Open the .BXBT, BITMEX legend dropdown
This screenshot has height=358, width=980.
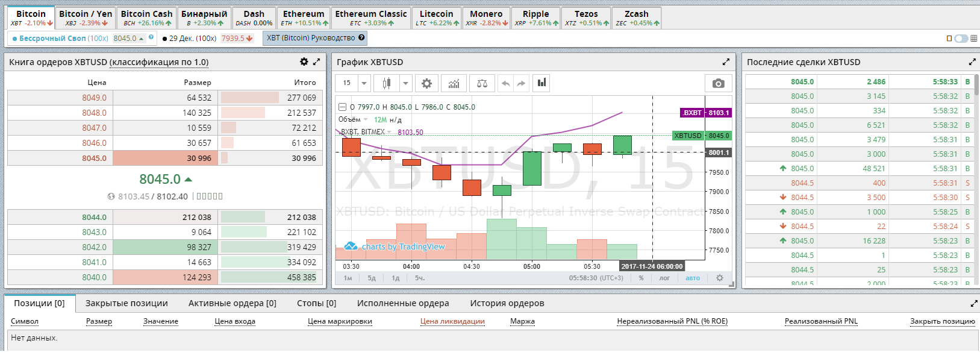[x=389, y=132]
